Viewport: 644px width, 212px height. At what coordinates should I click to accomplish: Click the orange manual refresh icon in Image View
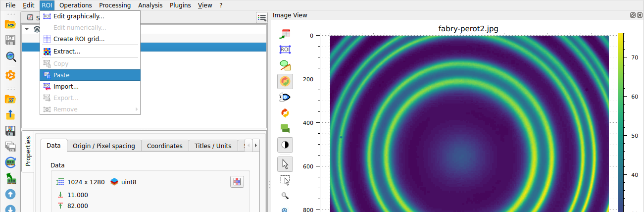(285, 113)
